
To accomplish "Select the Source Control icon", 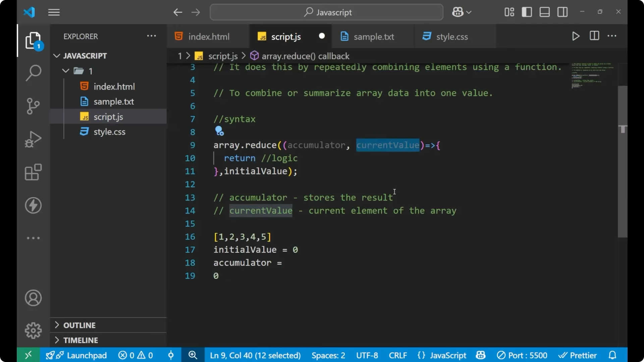I will [x=33, y=106].
